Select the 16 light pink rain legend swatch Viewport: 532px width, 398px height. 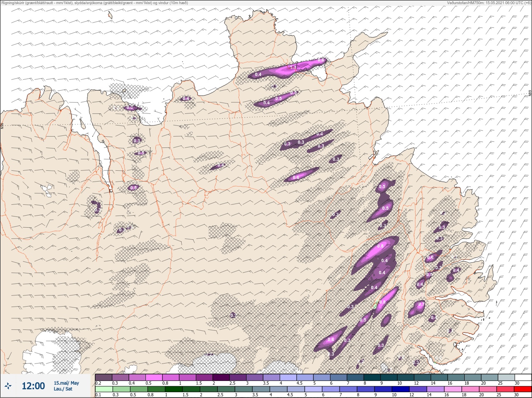[453, 389]
